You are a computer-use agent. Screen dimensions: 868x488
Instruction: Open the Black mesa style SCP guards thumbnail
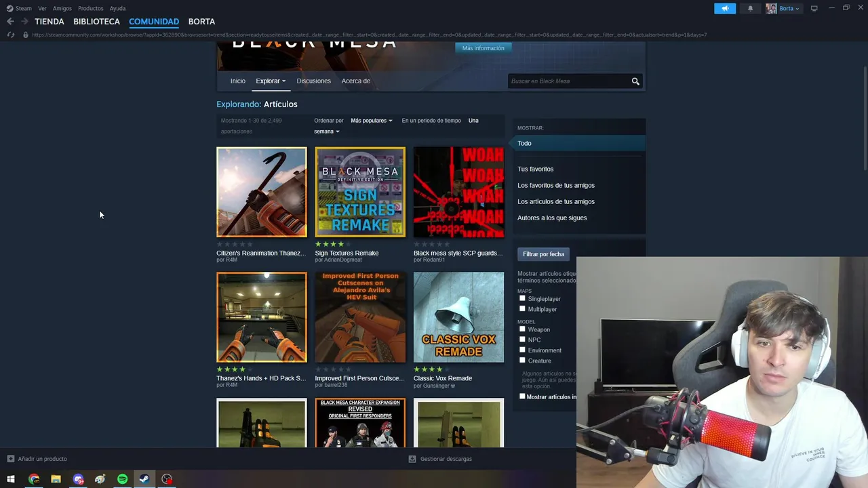click(x=458, y=192)
